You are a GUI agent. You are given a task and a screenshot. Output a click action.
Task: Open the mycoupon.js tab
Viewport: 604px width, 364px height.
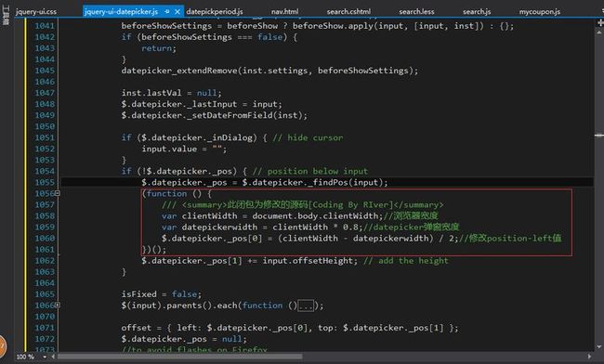pos(540,12)
